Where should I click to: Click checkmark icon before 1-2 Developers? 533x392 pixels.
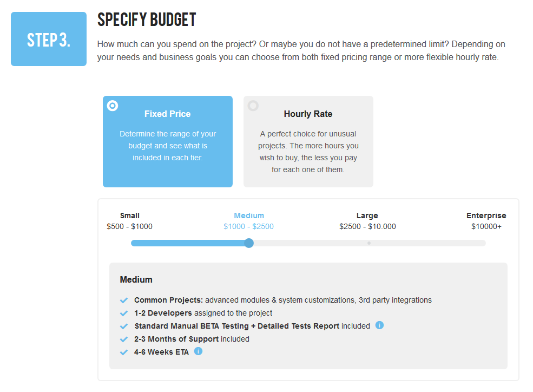click(x=124, y=313)
